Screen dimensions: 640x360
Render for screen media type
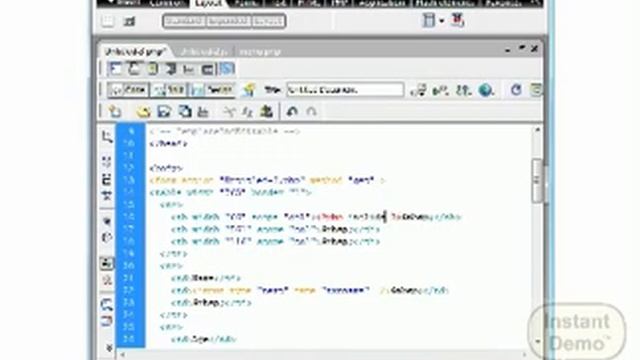coord(115,69)
